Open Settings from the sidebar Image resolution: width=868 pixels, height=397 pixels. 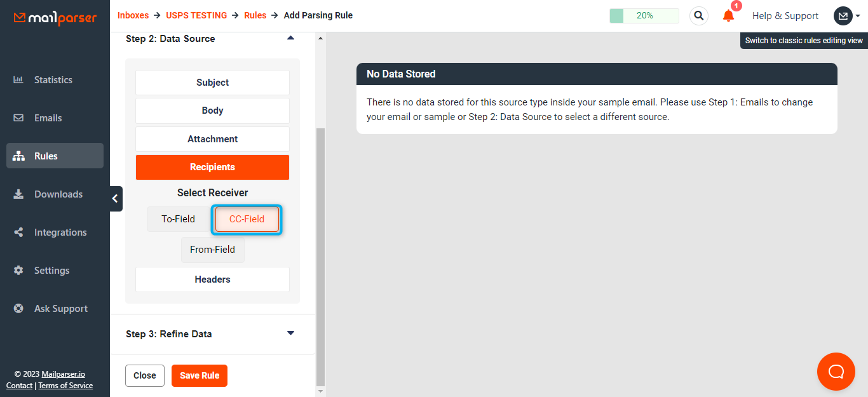tap(51, 270)
